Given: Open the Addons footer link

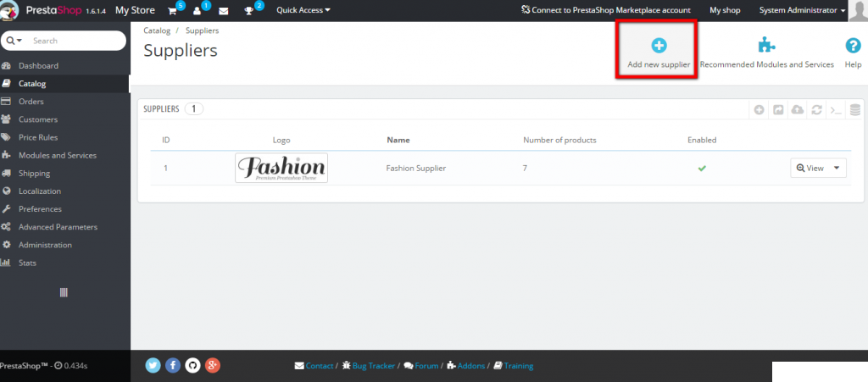Looking at the screenshot, I should tap(465, 365).
